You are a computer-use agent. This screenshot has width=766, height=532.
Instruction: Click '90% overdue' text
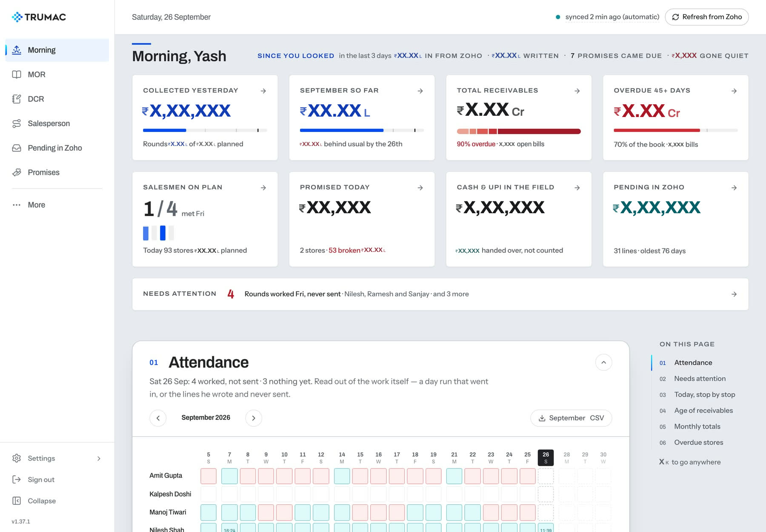pos(476,144)
